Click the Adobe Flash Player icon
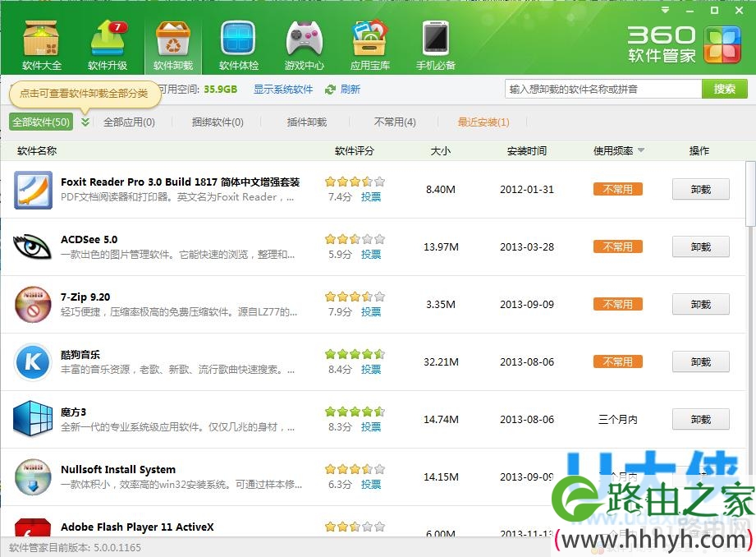756x557 pixels. pos(32,527)
